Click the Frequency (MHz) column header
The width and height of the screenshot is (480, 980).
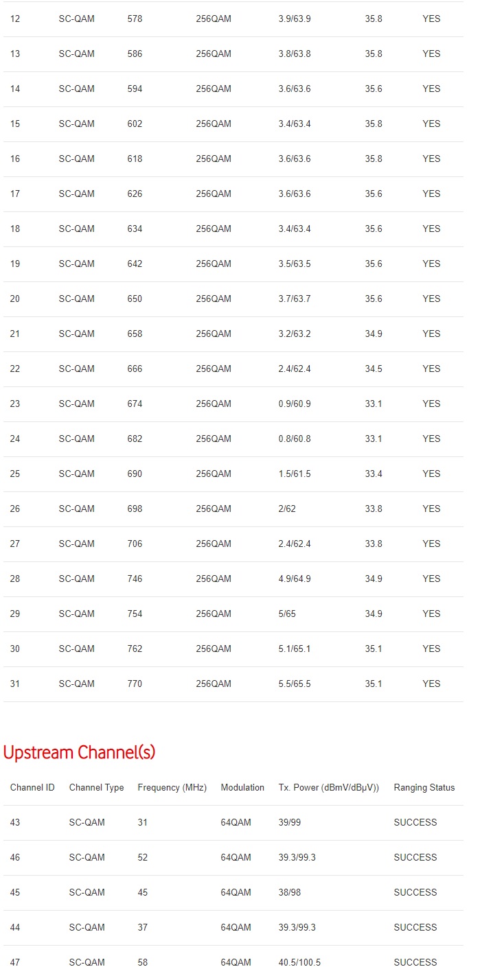click(x=172, y=787)
